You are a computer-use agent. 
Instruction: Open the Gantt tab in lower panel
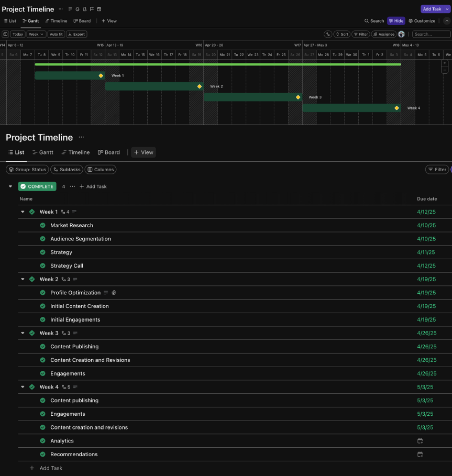pyautogui.click(x=43, y=152)
